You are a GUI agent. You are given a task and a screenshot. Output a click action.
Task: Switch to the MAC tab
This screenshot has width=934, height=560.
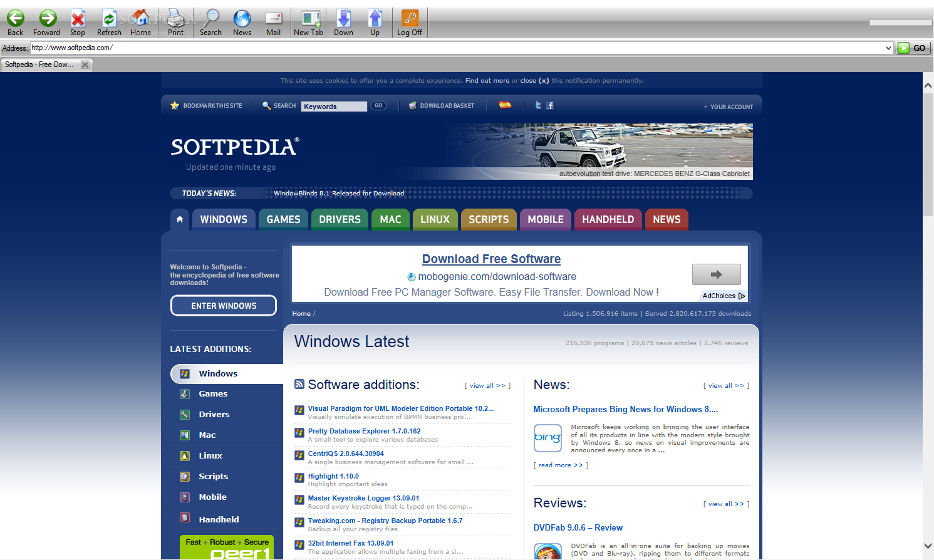click(390, 219)
